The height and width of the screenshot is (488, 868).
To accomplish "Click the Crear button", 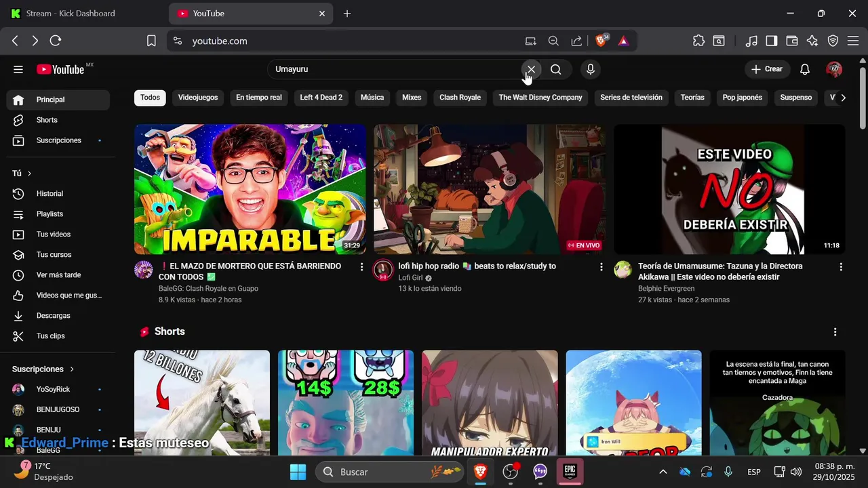I will point(767,69).
